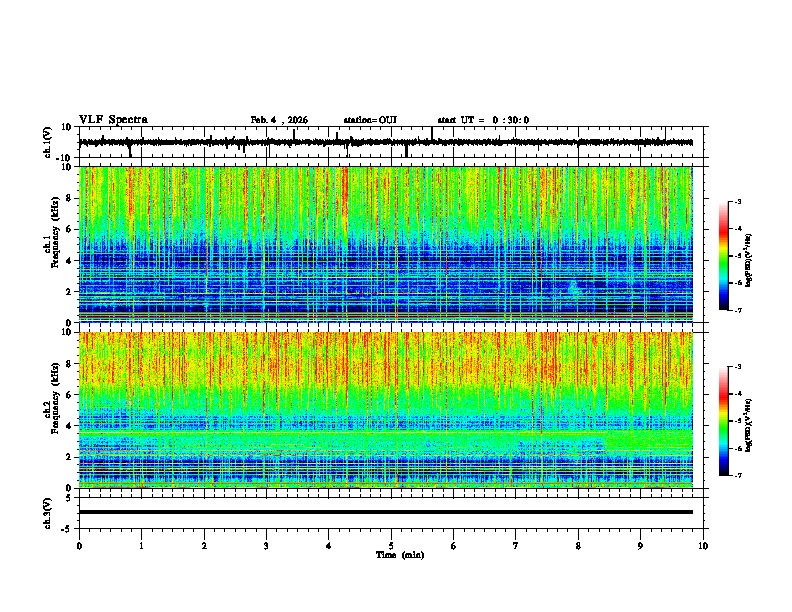Click time axis tick label "5"
This screenshot has width=792, height=612.
[391, 546]
